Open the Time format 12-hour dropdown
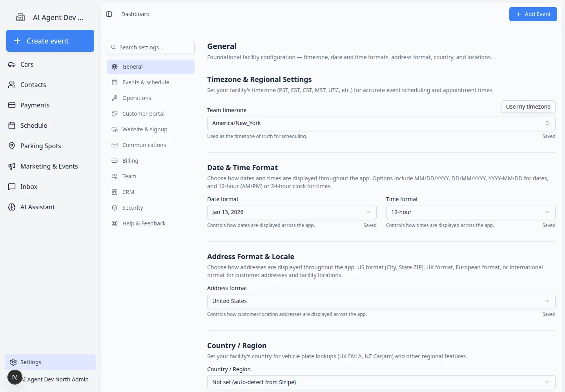Screen dimensions: 565x392 (470, 212)
